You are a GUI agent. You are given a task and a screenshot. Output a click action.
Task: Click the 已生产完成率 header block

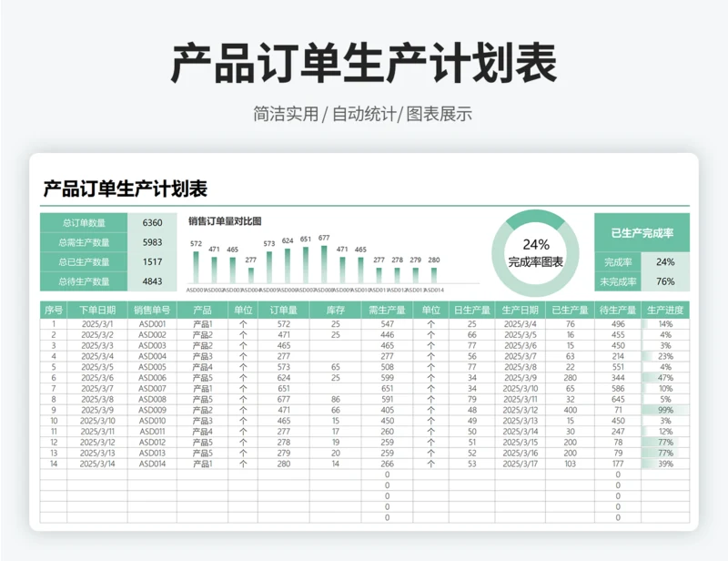pyautogui.click(x=642, y=233)
